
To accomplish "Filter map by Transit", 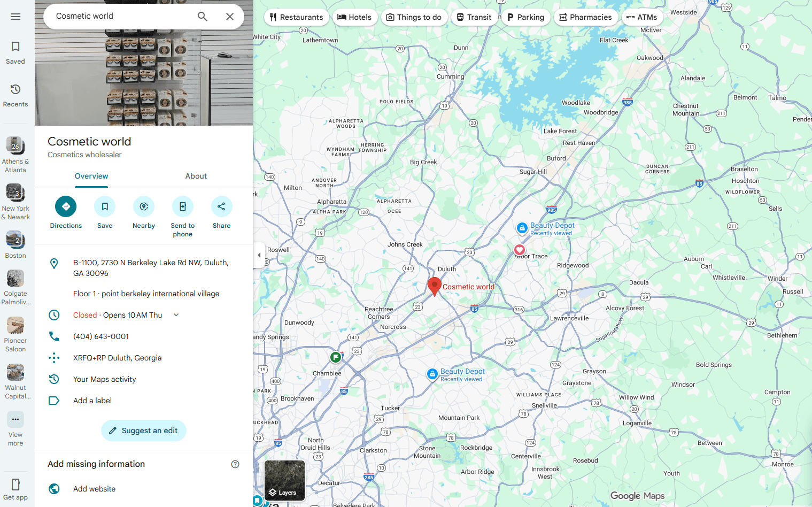I will (x=474, y=17).
